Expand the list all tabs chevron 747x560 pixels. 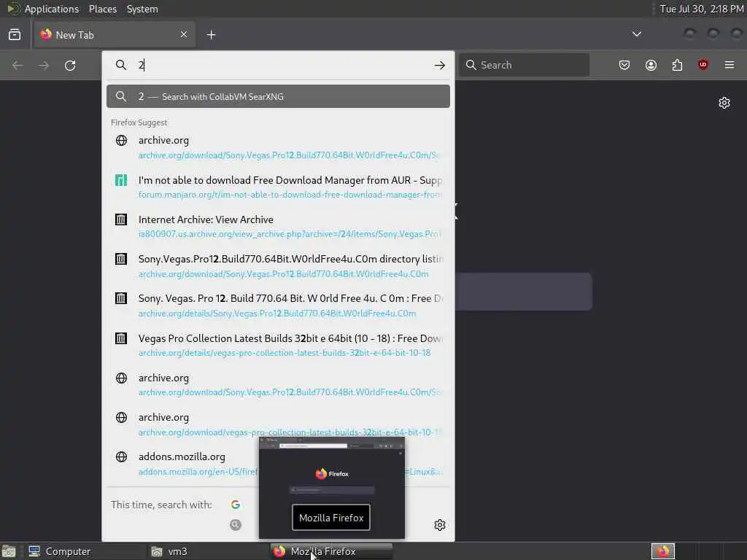tap(636, 34)
